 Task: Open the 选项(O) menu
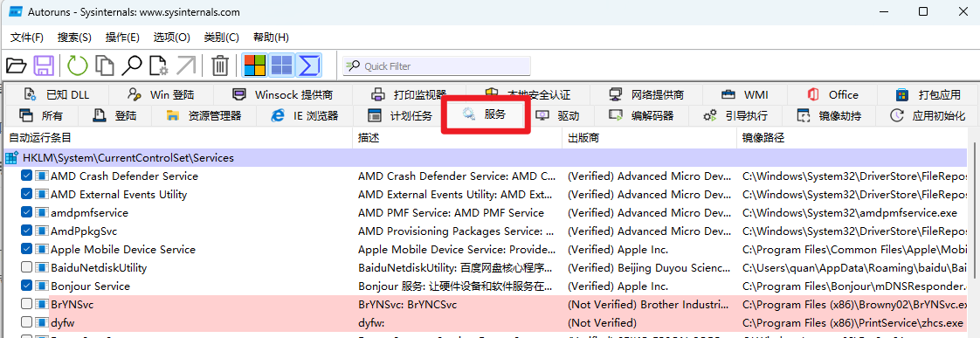pyautogui.click(x=172, y=38)
